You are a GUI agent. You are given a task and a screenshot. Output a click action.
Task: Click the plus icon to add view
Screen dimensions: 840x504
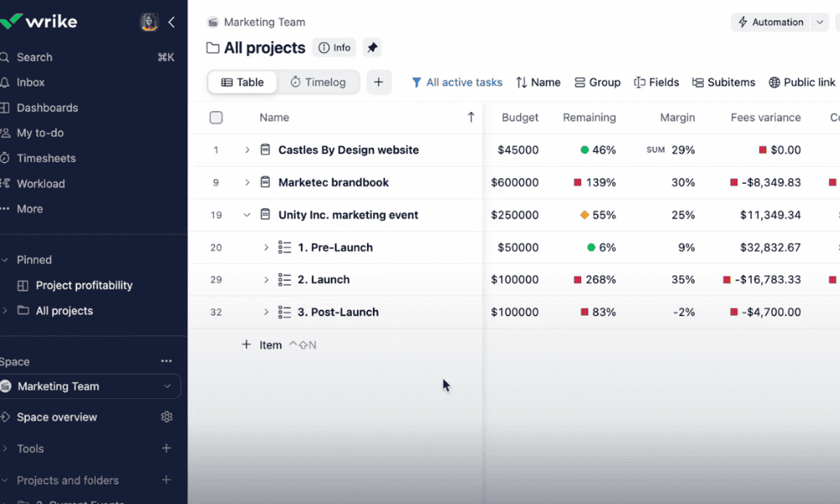(379, 82)
